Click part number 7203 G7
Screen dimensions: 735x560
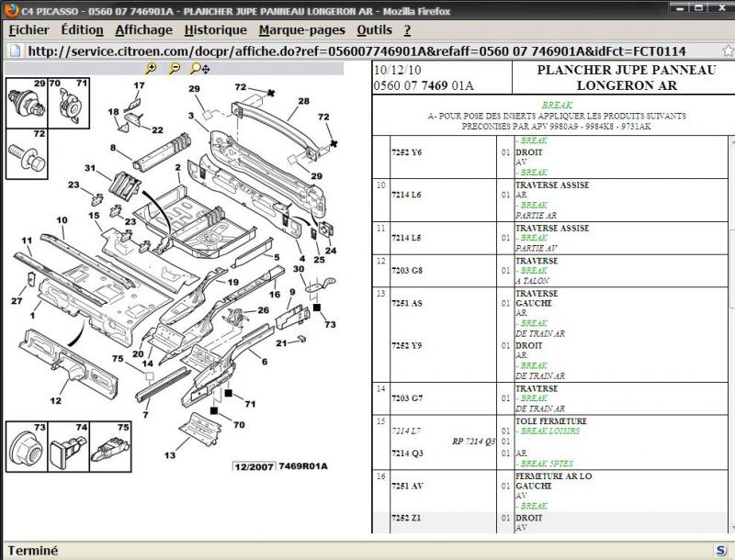[x=407, y=398]
